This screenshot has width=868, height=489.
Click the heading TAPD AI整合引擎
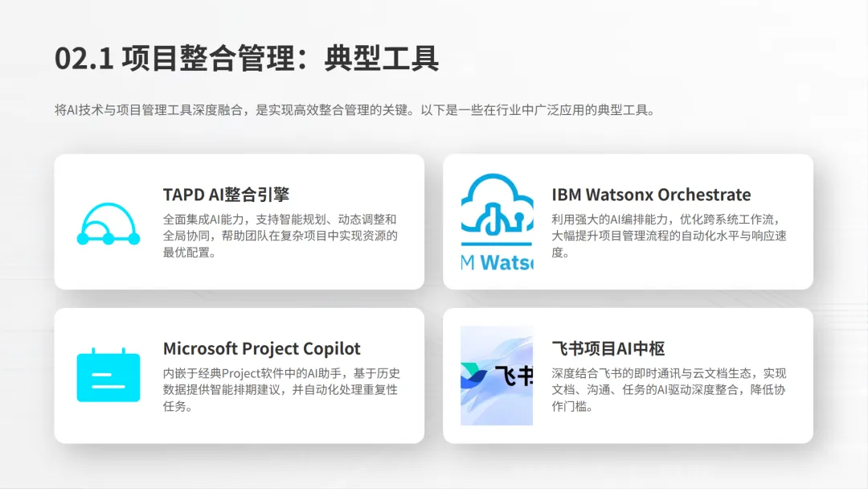[x=226, y=195]
